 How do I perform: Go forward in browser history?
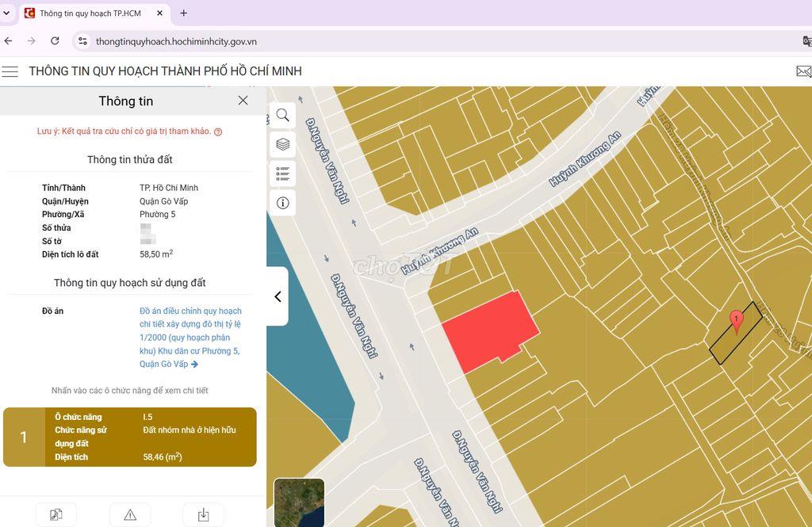tap(32, 41)
